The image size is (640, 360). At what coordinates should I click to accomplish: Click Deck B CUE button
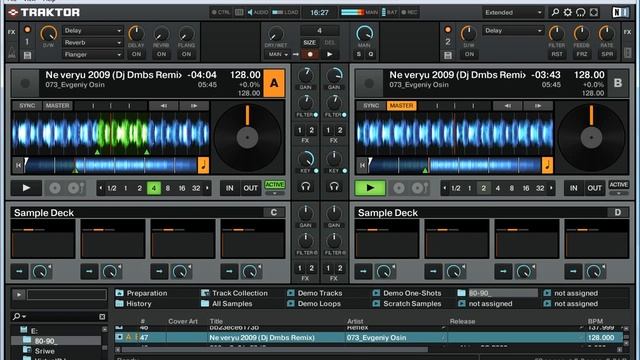399,188
